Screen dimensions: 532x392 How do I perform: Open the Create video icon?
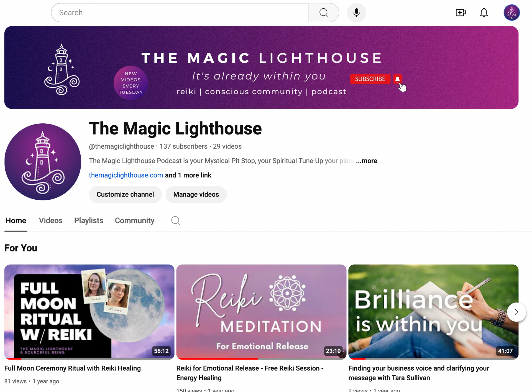click(x=461, y=12)
